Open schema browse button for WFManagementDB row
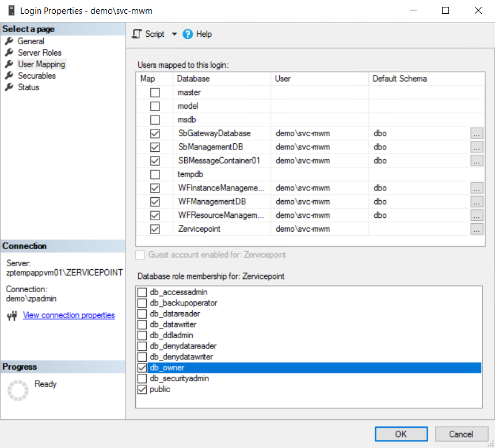The height and width of the screenshot is (448, 495). coord(476,202)
